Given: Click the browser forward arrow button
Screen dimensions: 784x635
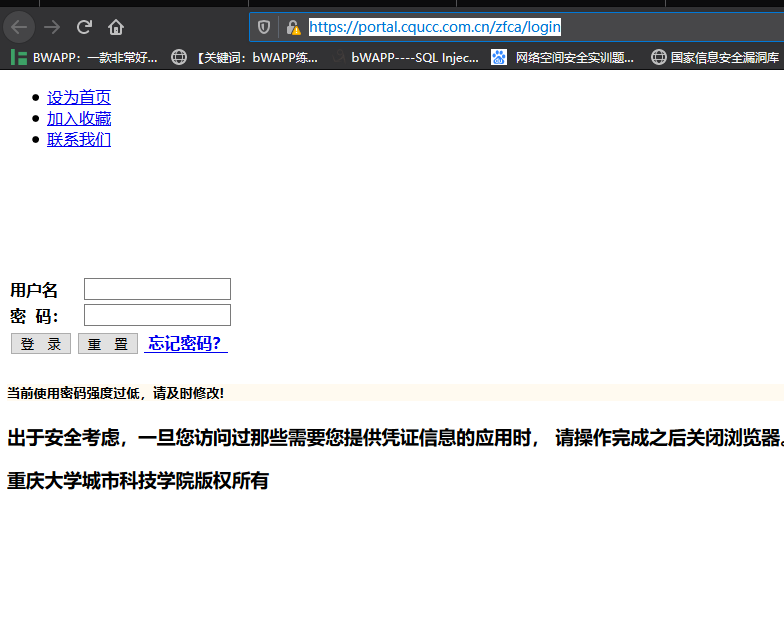Looking at the screenshot, I should 52,27.
